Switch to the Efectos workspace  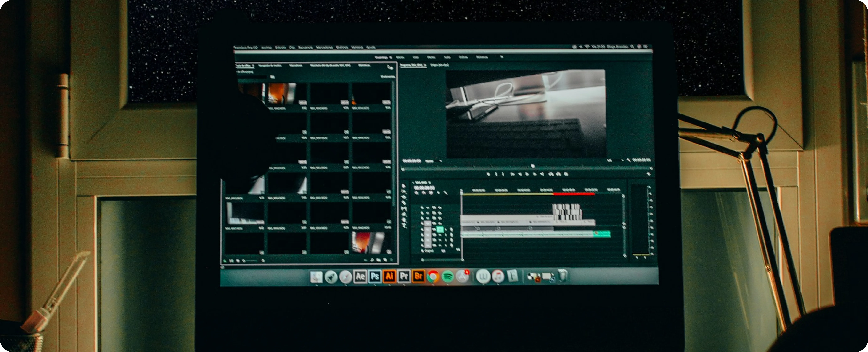point(431,57)
